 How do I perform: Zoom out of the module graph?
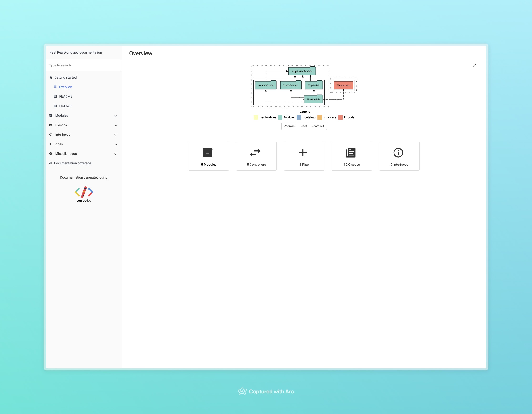318,126
